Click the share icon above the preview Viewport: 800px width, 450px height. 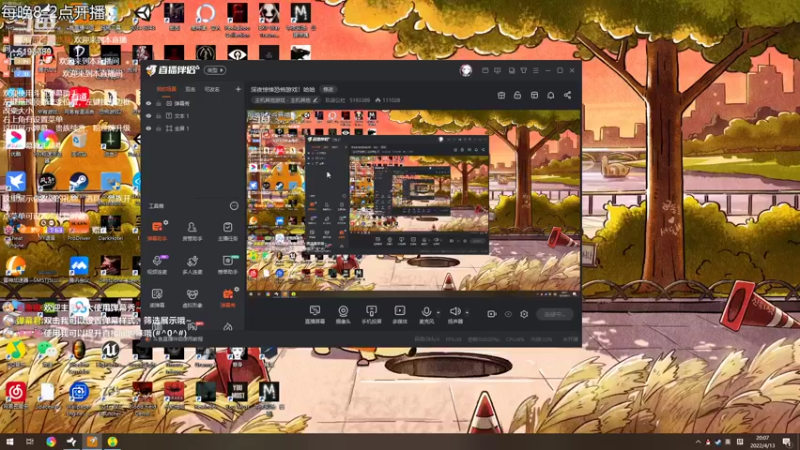[x=567, y=95]
